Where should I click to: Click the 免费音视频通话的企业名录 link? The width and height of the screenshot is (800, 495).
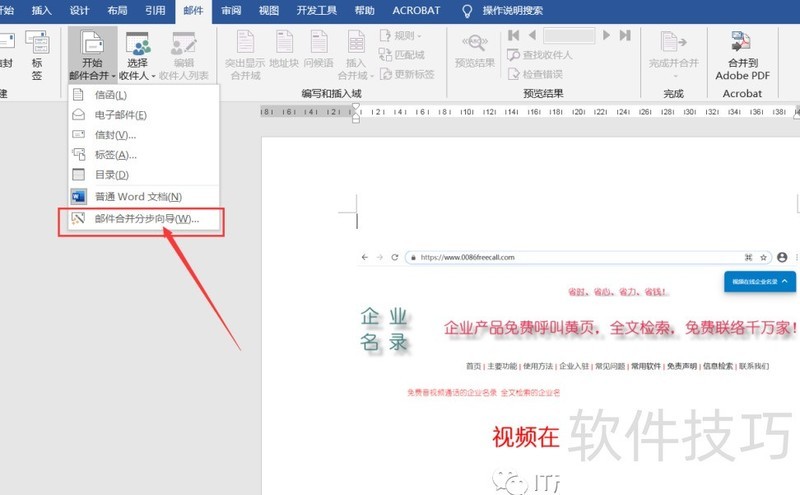point(452,392)
